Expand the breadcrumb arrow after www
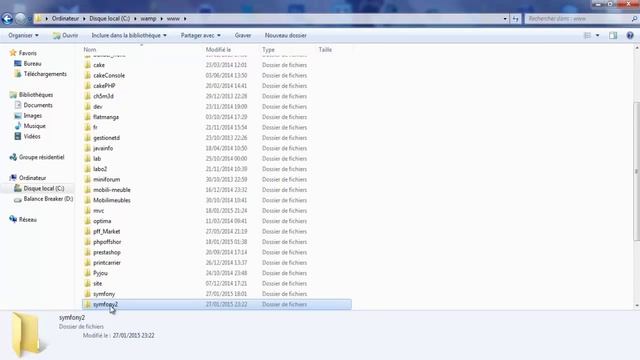This screenshot has height=360, width=640. (185, 19)
